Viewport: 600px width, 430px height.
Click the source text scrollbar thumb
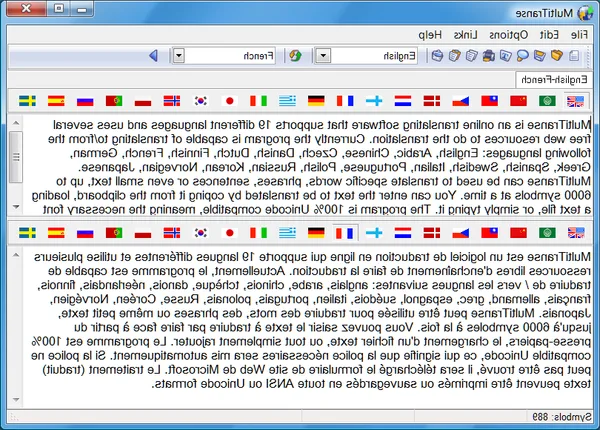pos(16,157)
